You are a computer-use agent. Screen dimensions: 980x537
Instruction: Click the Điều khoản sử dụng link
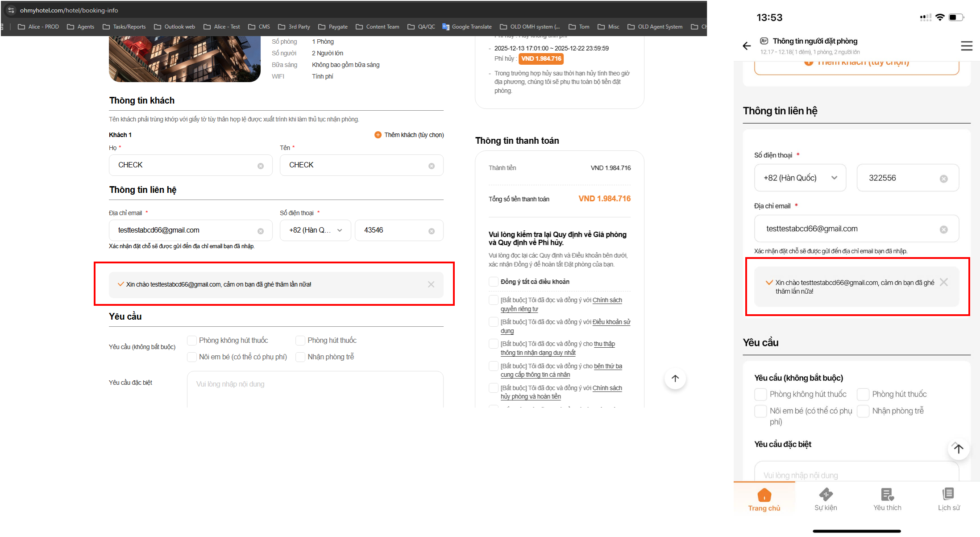coord(611,322)
